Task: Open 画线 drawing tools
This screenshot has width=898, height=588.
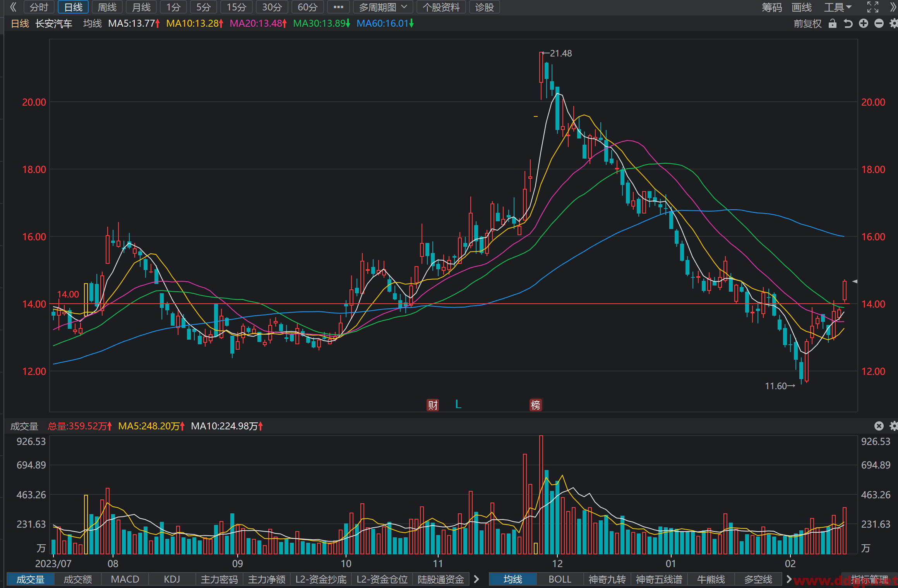Action: [x=802, y=7]
